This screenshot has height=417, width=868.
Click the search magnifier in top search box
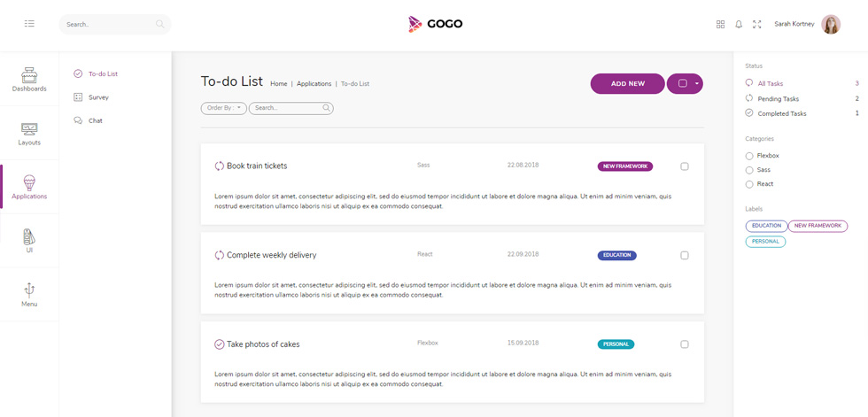point(160,24)
